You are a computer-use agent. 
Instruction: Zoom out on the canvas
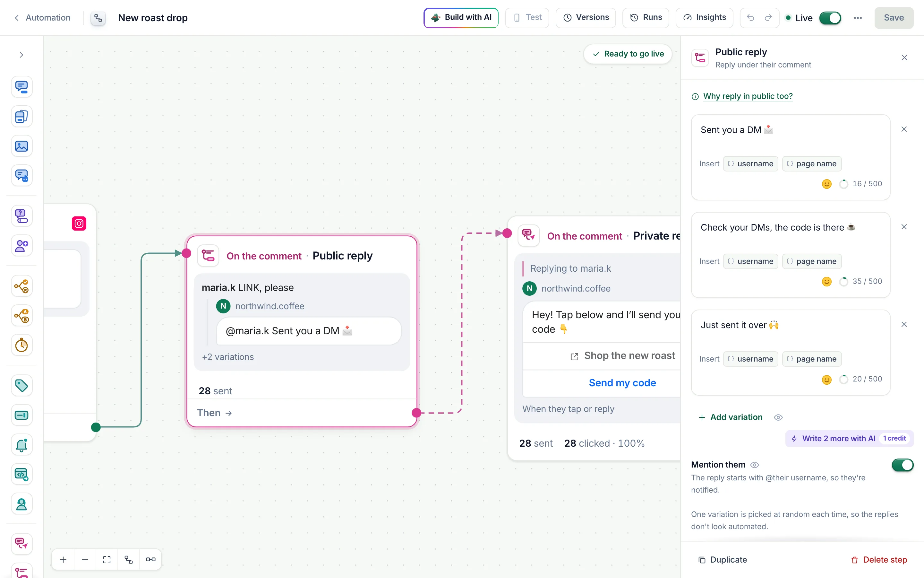click(x=85, y=559)
